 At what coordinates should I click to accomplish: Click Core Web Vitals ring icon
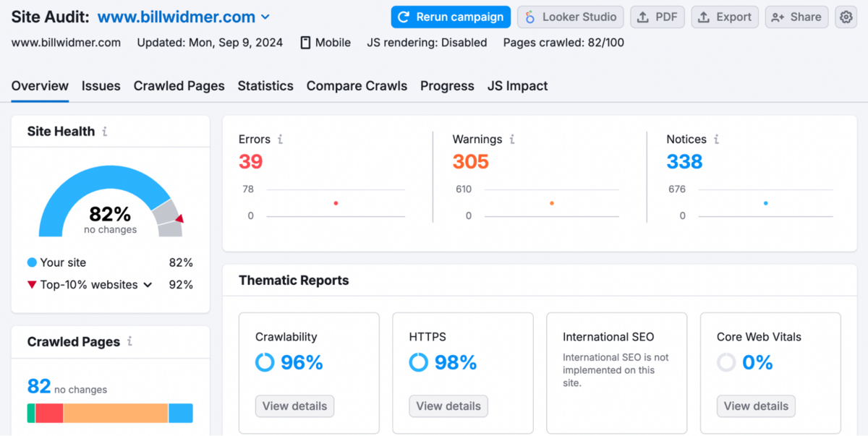pos(726,362)
